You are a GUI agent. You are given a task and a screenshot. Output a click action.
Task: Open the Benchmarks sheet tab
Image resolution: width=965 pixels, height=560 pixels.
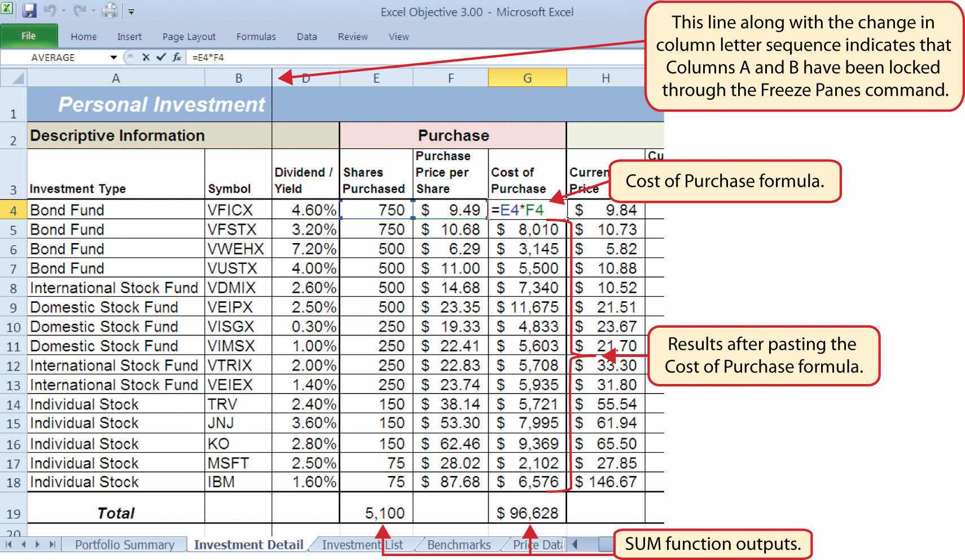coord(458,545)
